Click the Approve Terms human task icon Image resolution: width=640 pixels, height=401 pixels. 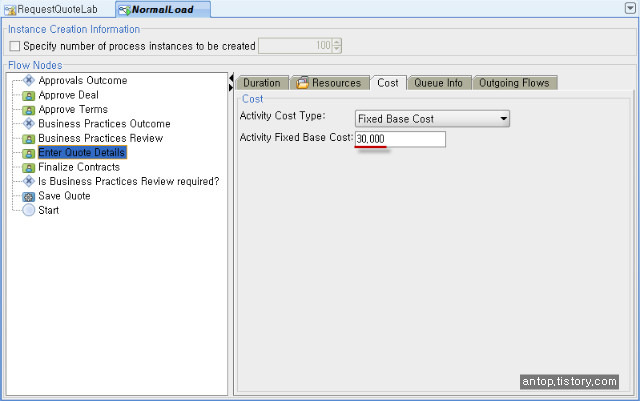tap(29, 110)
